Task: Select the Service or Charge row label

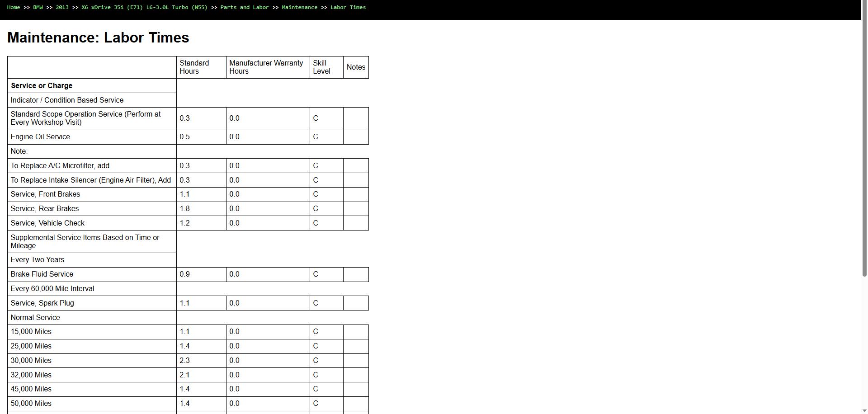Action: point(42,86)
